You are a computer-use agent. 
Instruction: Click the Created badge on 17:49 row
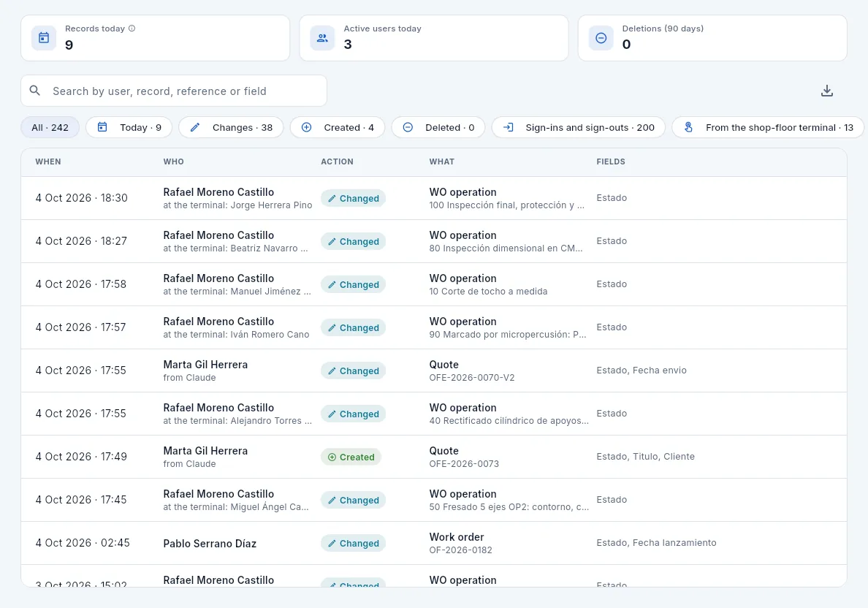coord(351,457)
